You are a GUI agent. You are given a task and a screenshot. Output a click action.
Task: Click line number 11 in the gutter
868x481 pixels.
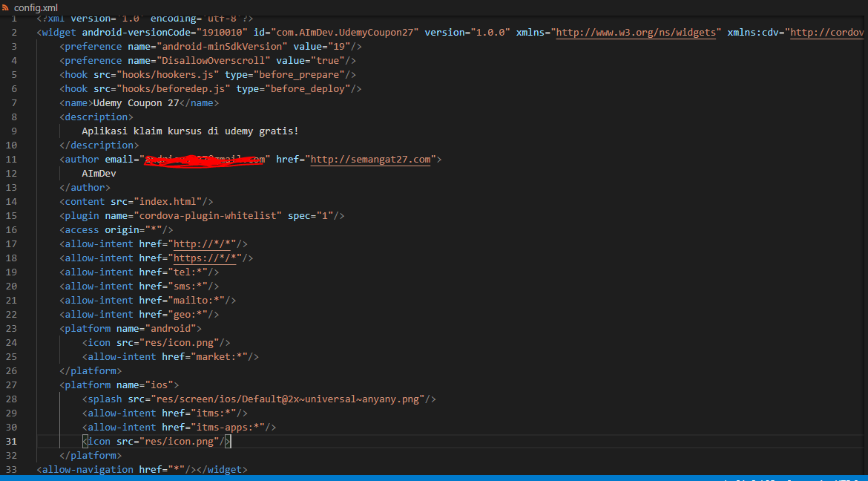11,159
